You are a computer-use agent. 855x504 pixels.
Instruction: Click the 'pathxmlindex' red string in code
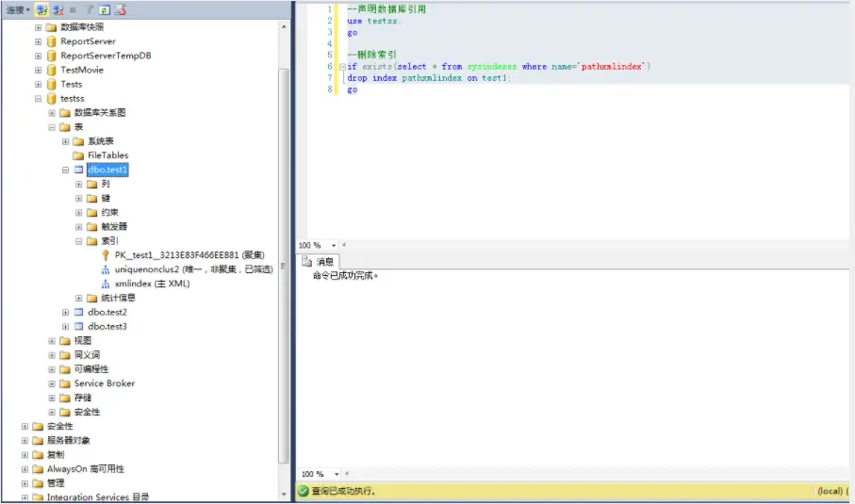(613, 67)
